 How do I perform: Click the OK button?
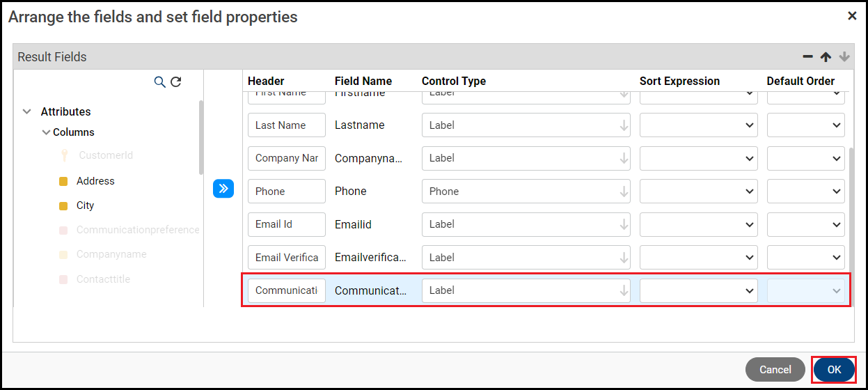coord(834,370)
